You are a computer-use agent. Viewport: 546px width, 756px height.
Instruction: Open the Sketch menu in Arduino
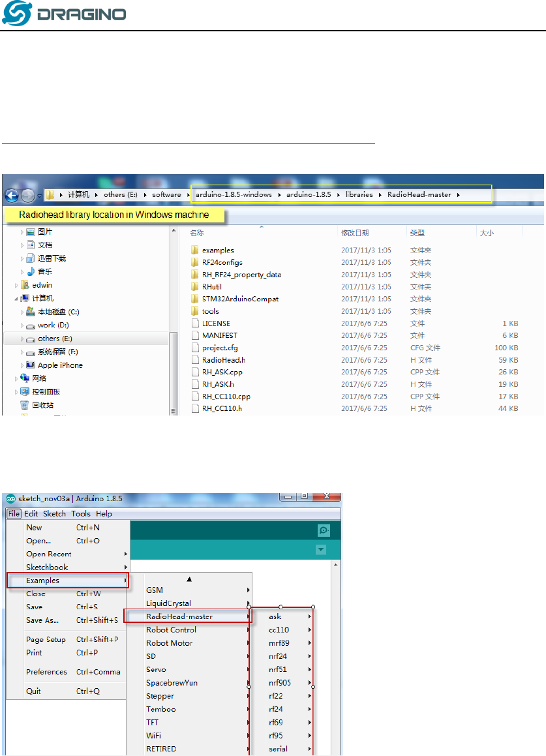55,513
